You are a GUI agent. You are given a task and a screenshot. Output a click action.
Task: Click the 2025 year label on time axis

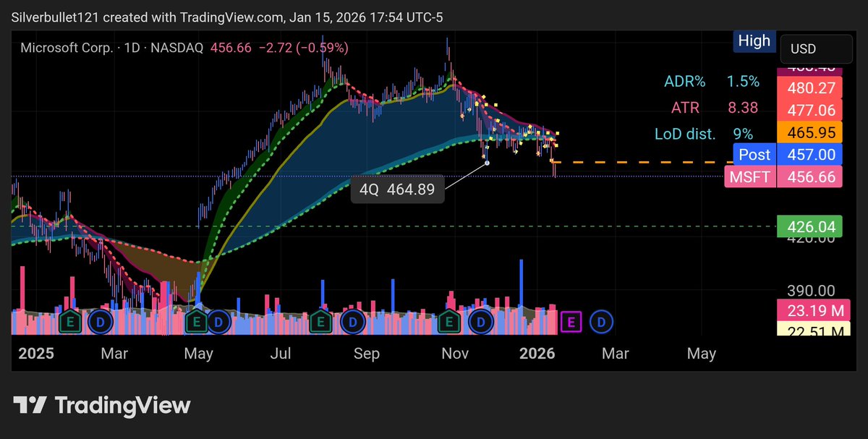(35, 354)
